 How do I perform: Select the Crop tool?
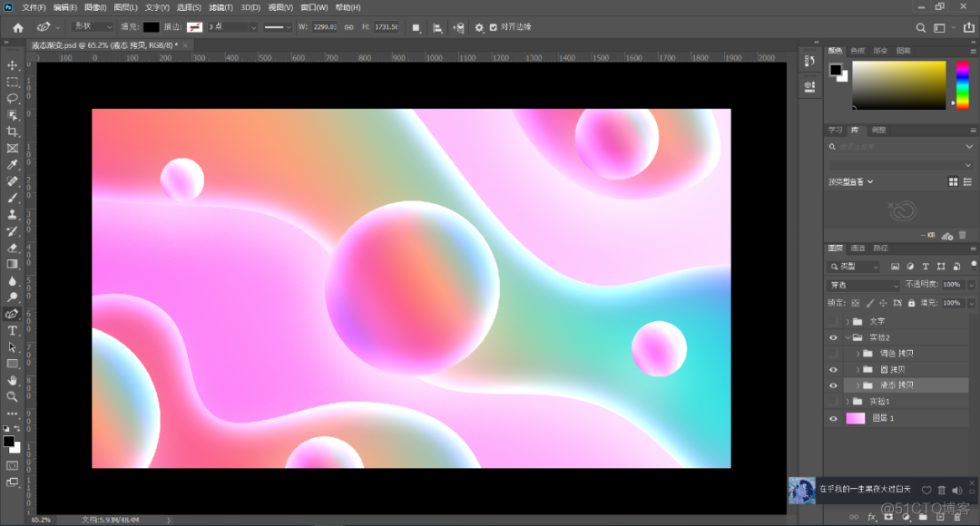coord(13,131)
